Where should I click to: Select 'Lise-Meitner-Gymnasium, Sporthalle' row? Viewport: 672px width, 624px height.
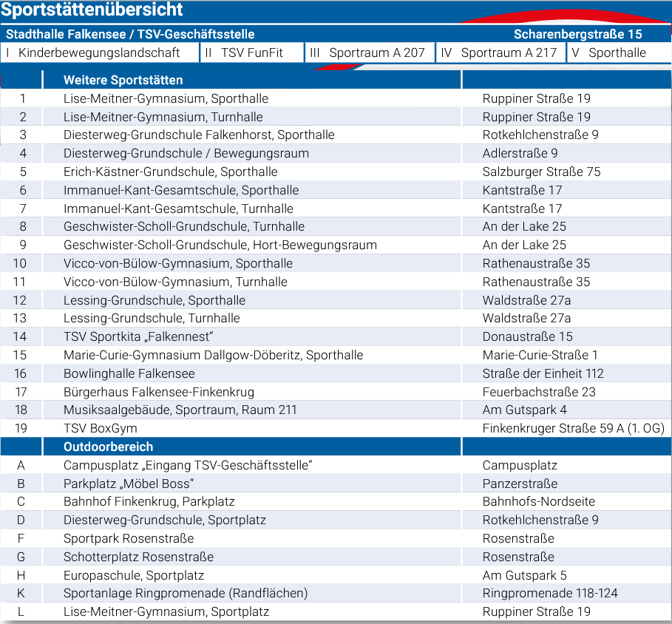click(x=336, y=98)
